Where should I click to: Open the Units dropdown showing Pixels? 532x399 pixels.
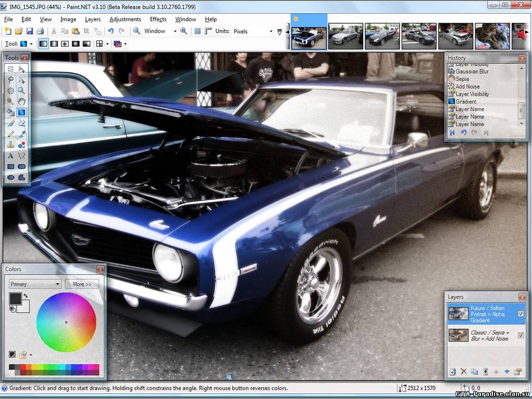coord(252,31)
